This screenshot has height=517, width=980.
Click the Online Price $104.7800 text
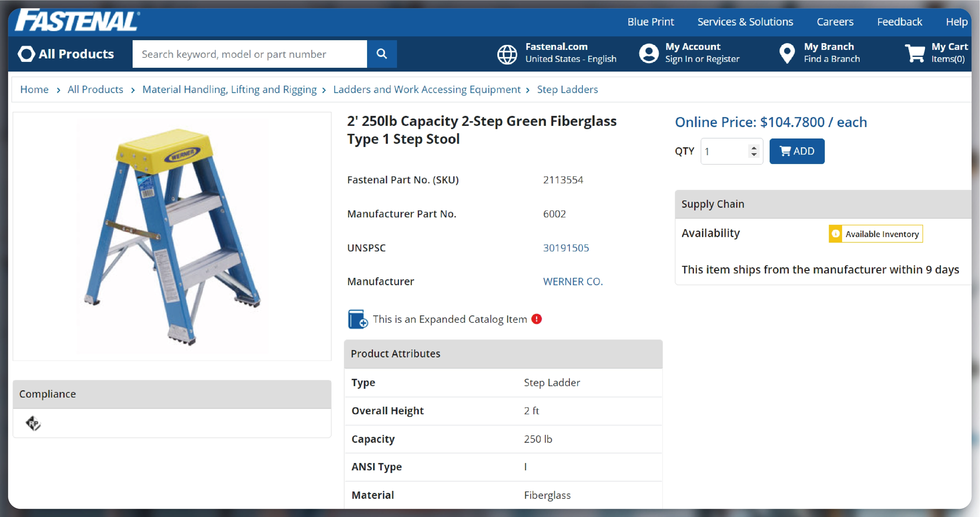point(771,122)
